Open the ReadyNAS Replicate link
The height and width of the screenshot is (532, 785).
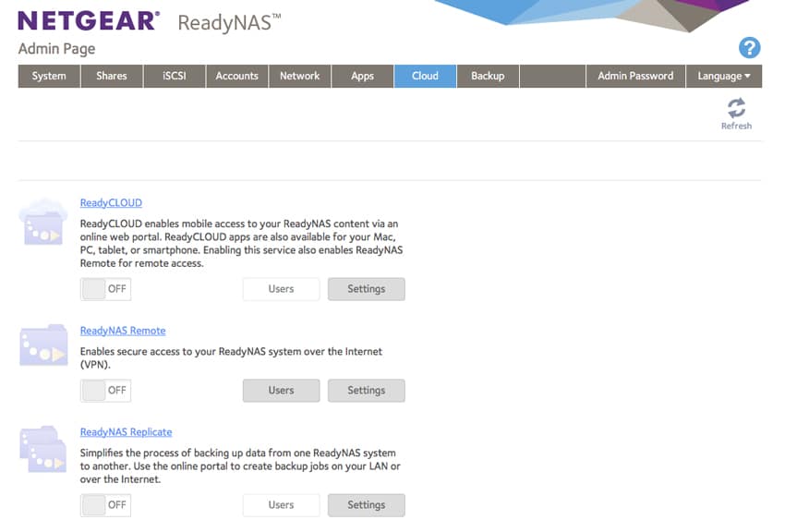coord(127,432)
